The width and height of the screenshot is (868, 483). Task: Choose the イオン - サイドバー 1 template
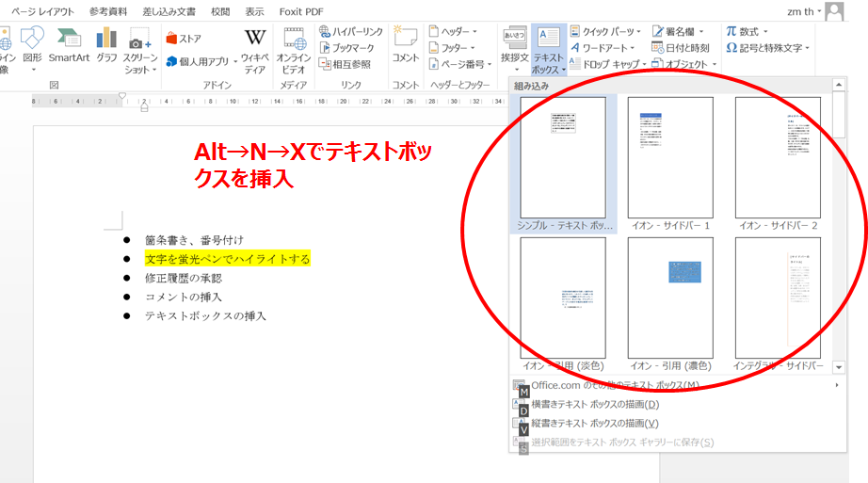click(x=670, y=164)
